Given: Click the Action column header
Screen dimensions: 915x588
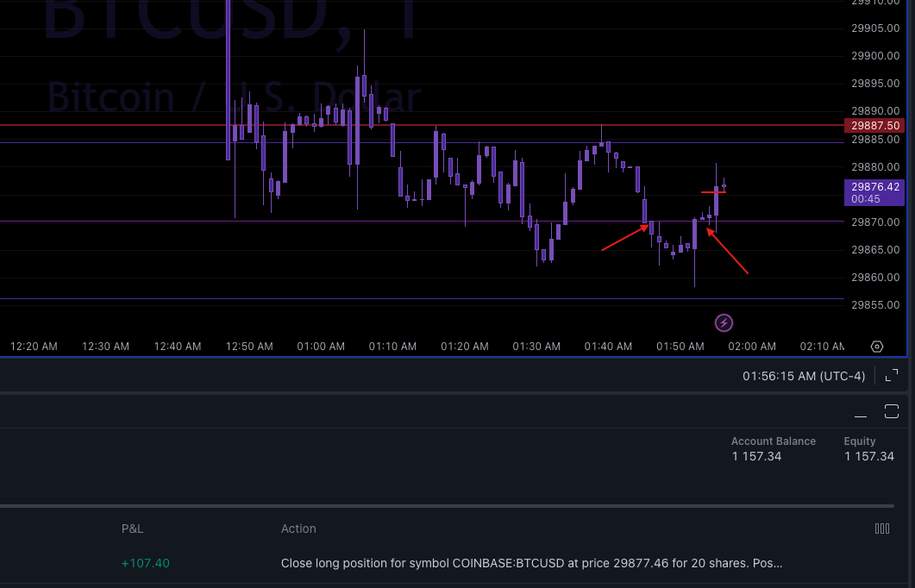Looking at the screenshot, I should click(298, 529).
